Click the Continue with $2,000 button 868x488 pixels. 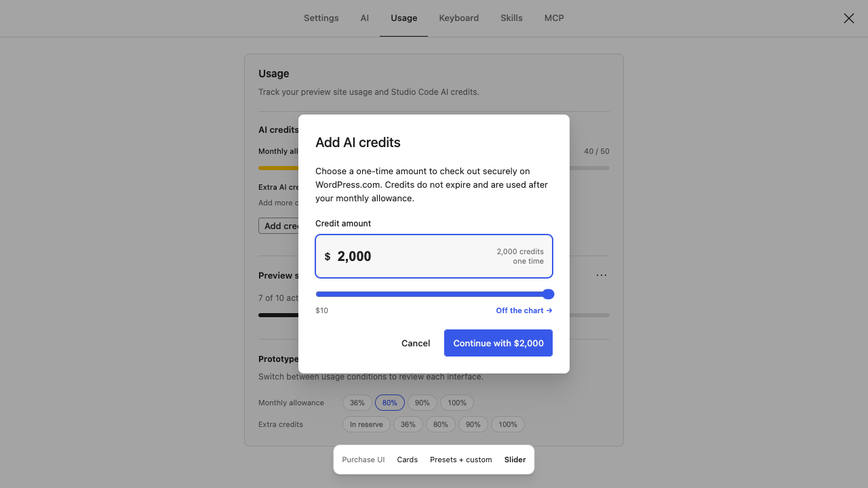click(x=498, y=343)
